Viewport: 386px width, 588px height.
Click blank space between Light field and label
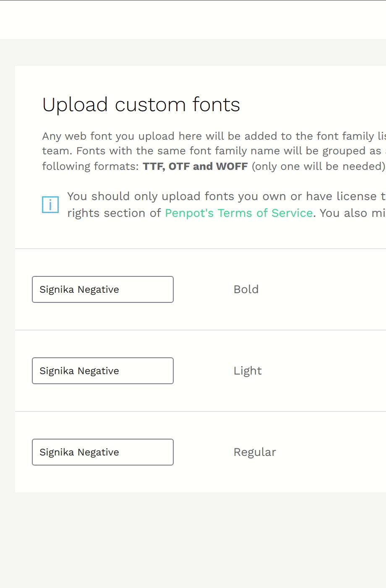[x=203, y=371]
